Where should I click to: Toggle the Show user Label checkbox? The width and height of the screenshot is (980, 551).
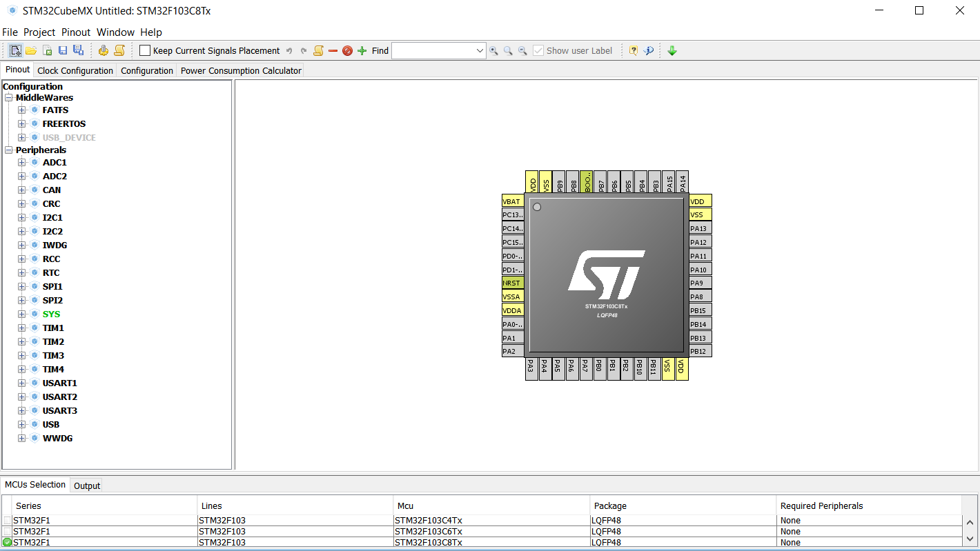click(538, 50)
